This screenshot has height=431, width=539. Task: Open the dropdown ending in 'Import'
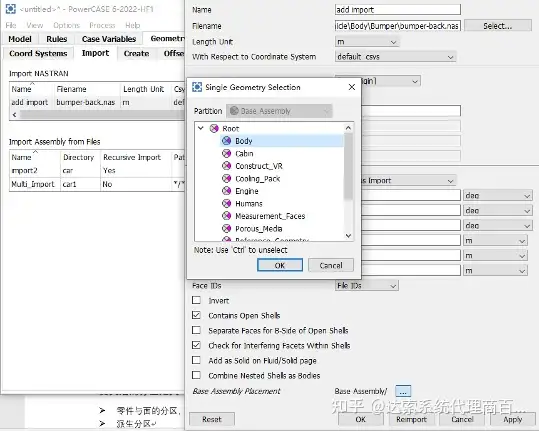409,180
